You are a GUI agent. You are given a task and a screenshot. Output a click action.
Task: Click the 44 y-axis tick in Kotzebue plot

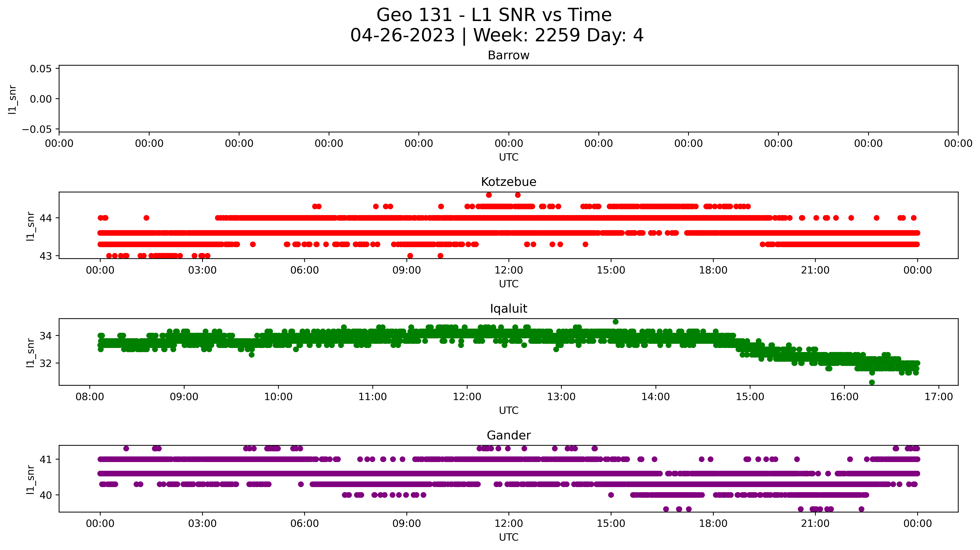[x=46, y=218]
